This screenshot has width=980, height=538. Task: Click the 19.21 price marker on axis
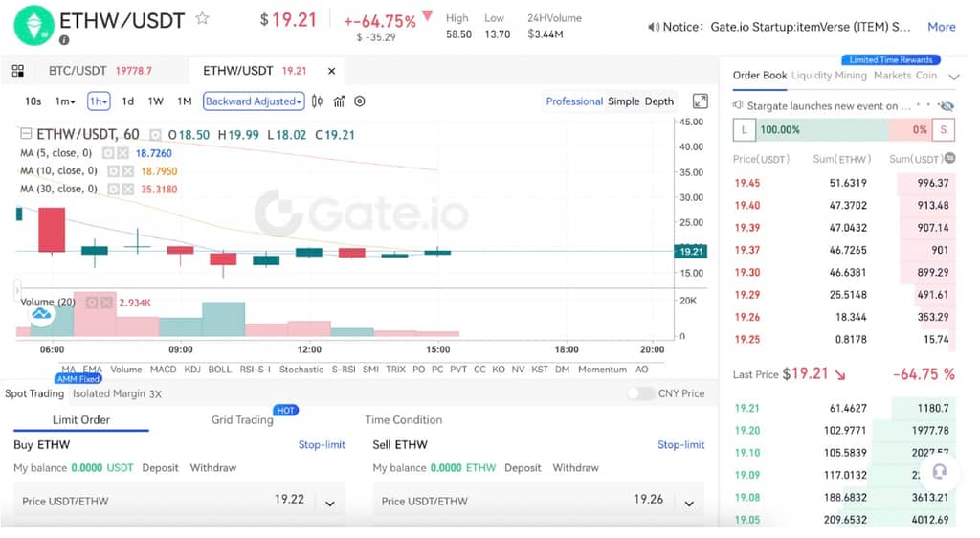point(691,252)
